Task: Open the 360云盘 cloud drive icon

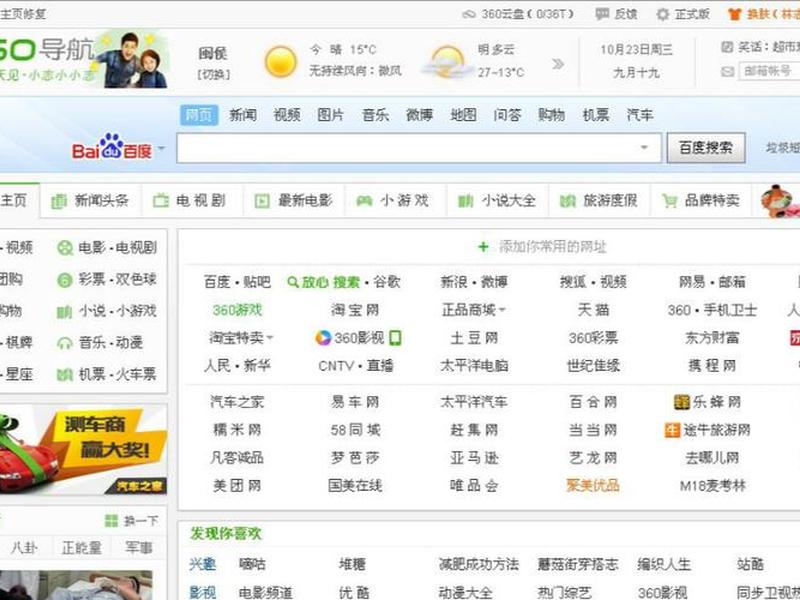Action: tap(469, 14)
